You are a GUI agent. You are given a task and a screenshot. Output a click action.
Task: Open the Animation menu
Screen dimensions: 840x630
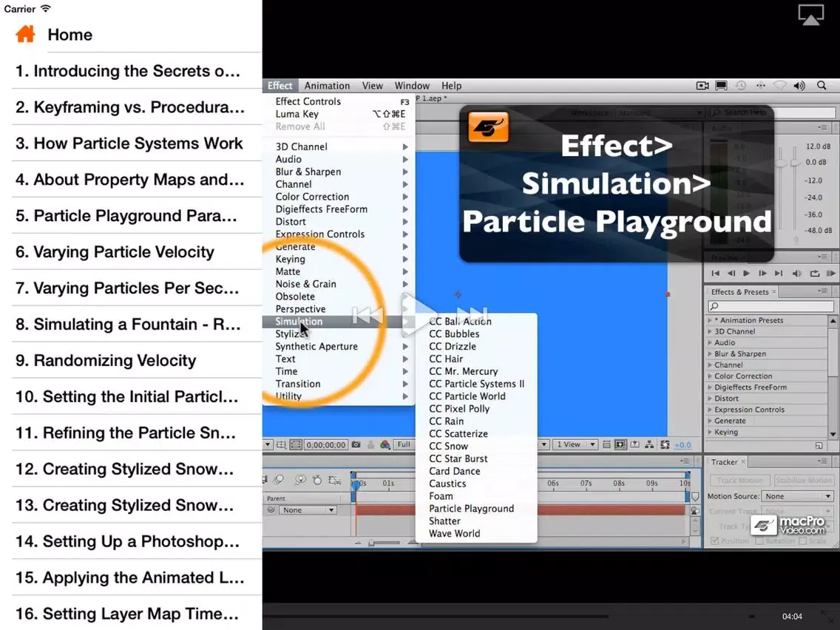327,86
